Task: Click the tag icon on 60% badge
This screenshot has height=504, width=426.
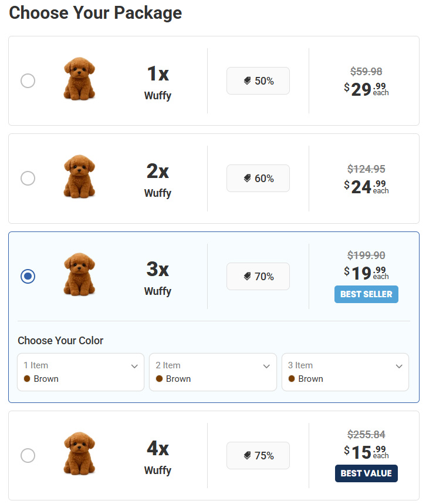Action: [248, 179]
